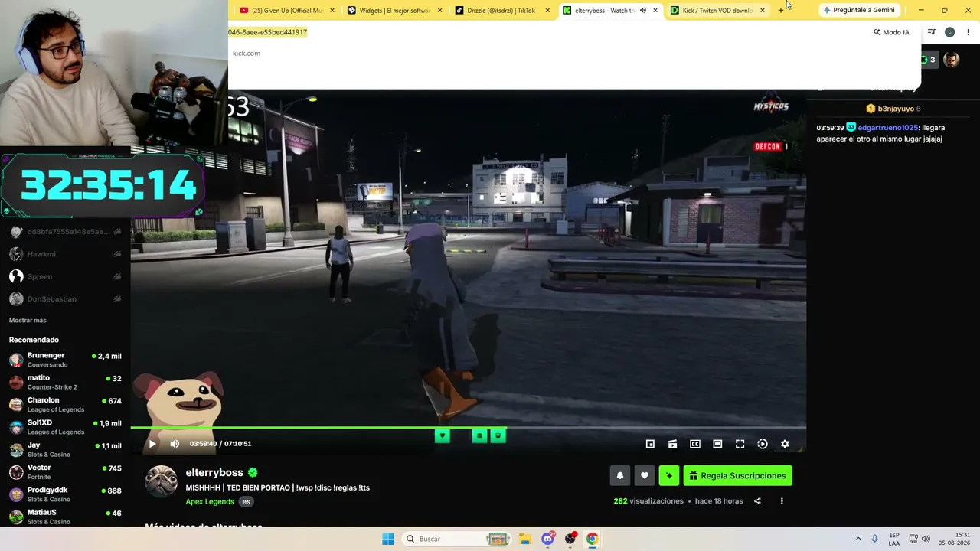Expand followed list with Mostrar más
Image resolution: width=980 pixels, height=551 pixels.
click(28, 321)
